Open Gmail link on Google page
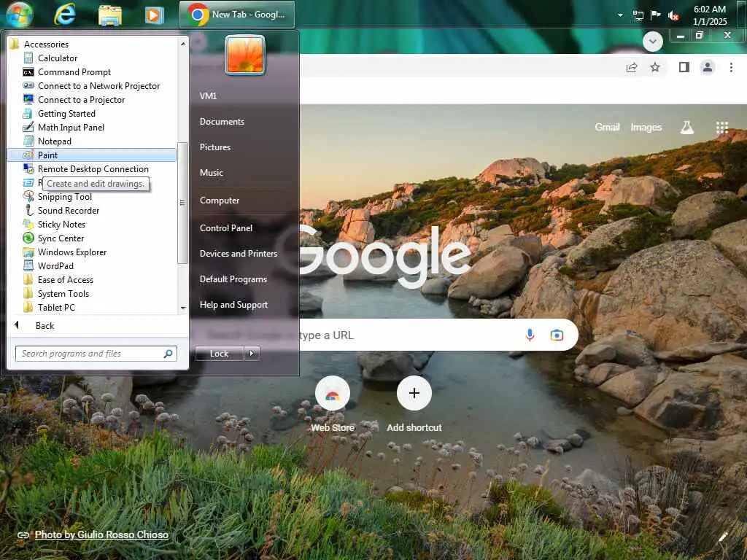747x560 pixels. [607, 127]
